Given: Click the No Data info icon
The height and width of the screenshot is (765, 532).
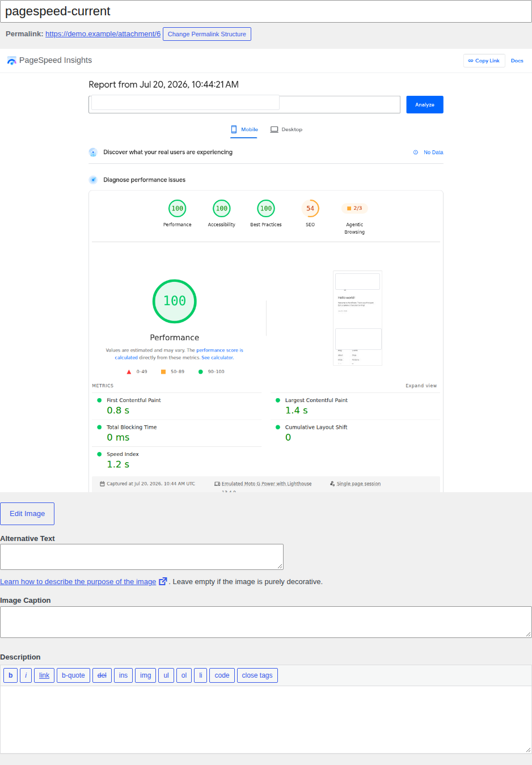Looking at the screenshot, I should click(x=416, y=153).
